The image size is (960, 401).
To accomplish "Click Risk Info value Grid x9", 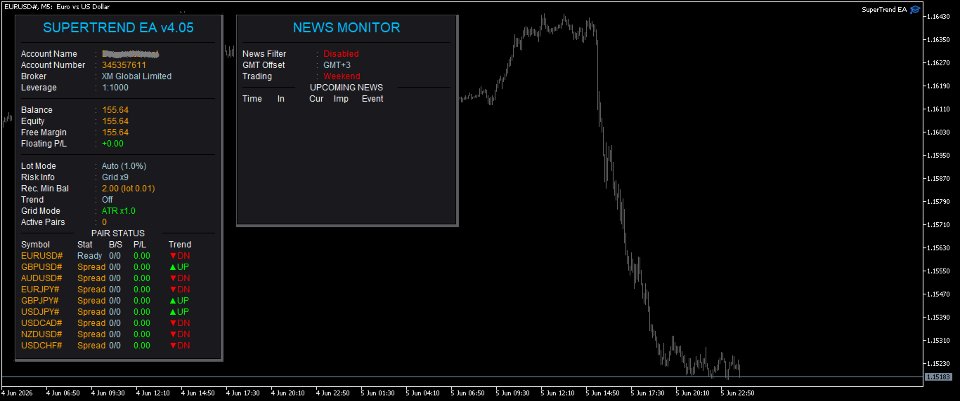I will [115, 177].
